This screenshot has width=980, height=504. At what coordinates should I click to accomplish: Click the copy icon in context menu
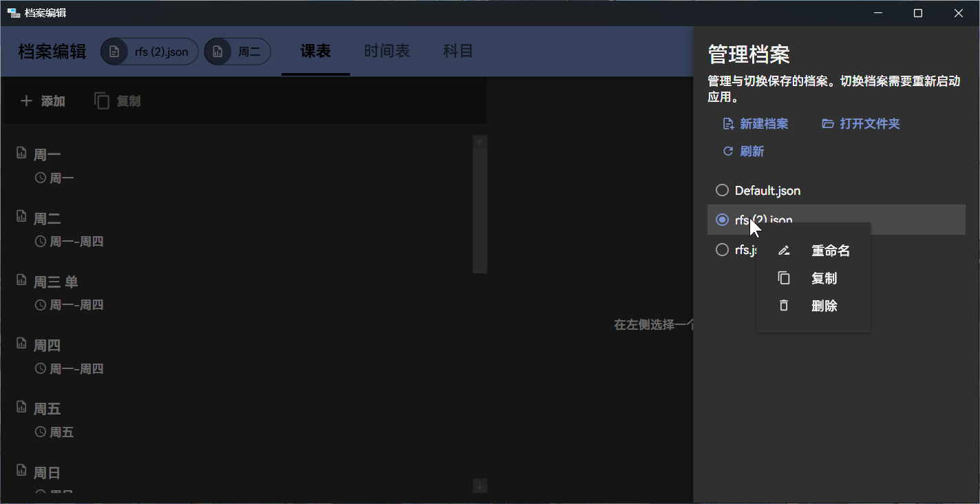click(783, 278)
